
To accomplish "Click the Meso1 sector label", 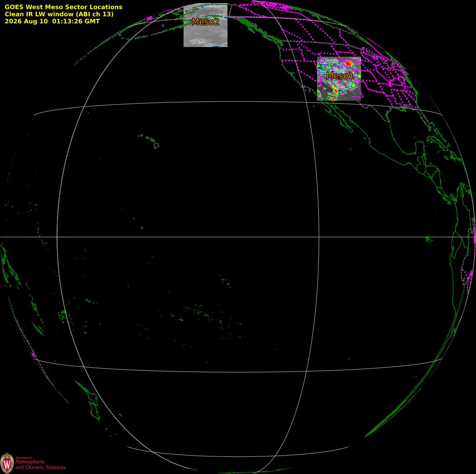I will coord(340,76).
